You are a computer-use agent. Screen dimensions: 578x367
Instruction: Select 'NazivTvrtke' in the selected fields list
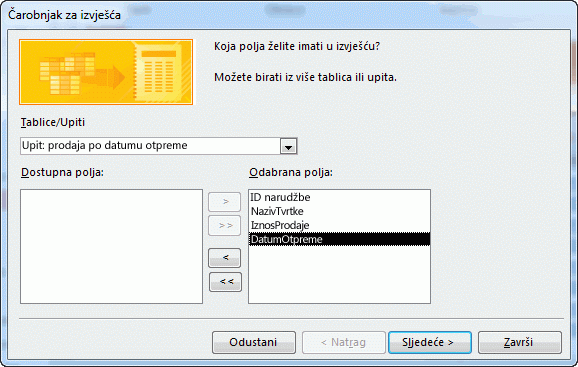pos(339,211)
